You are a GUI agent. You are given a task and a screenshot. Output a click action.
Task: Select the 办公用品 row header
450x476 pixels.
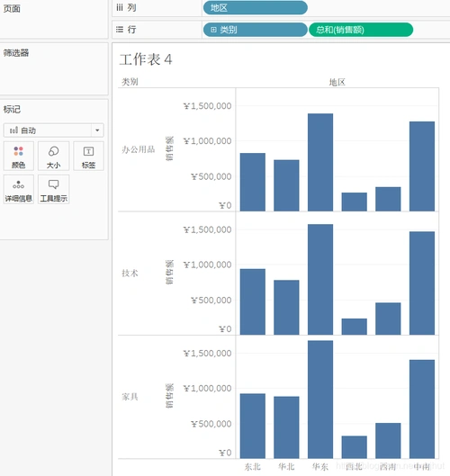click(139, 149)
